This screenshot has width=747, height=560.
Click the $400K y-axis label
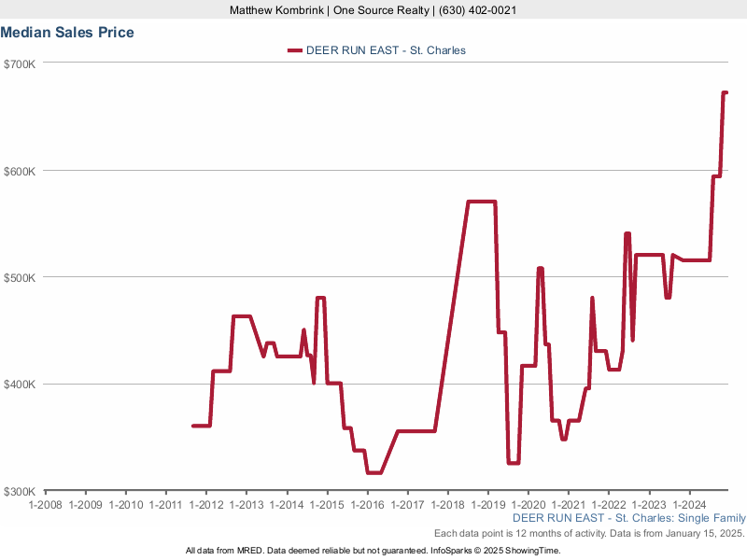20,385
